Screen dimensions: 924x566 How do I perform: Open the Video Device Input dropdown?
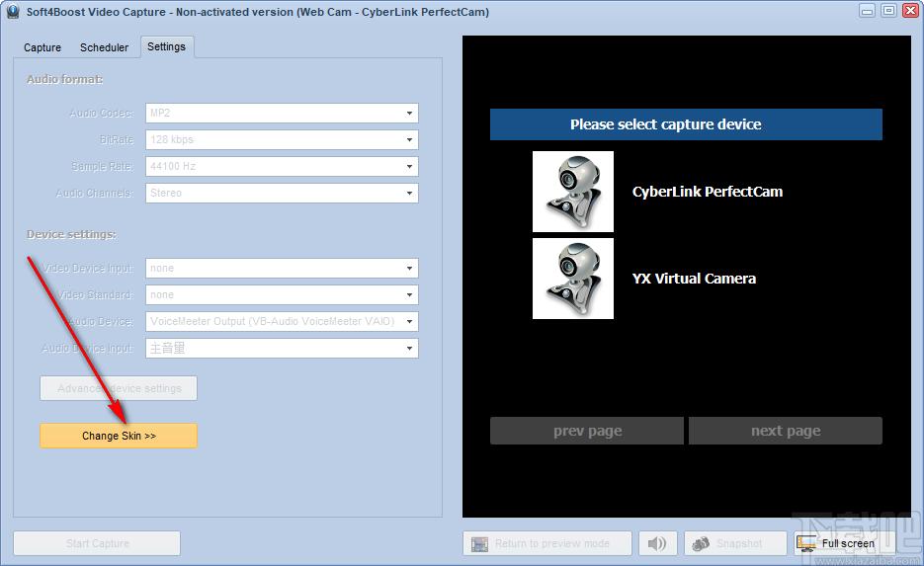pos(282,268)
